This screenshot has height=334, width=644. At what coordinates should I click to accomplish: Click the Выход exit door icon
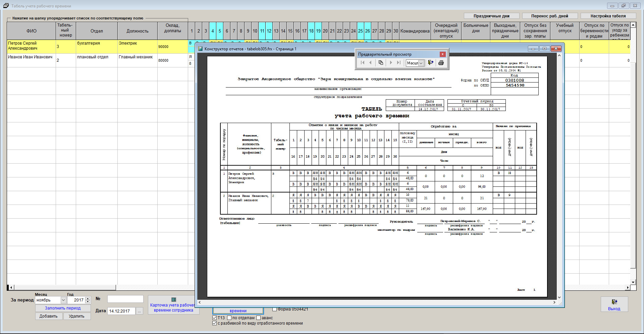614,302
